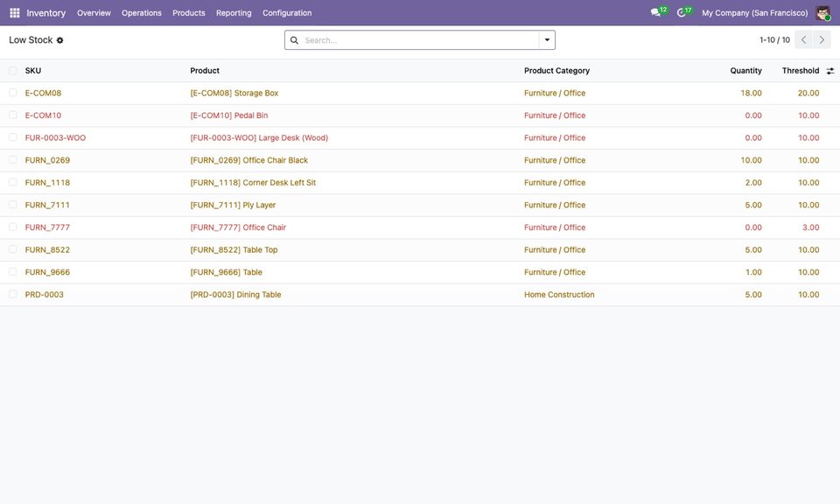Open the Configuration menu
This screenshot has width=840, height=504.
coord(287,13)
